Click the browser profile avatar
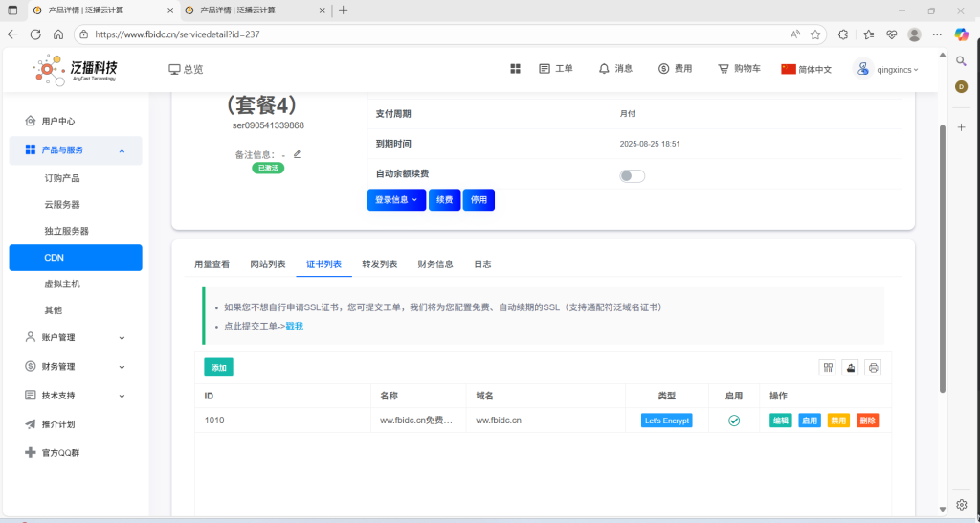Viewport: 980px width, 523px height. (914, 34)
